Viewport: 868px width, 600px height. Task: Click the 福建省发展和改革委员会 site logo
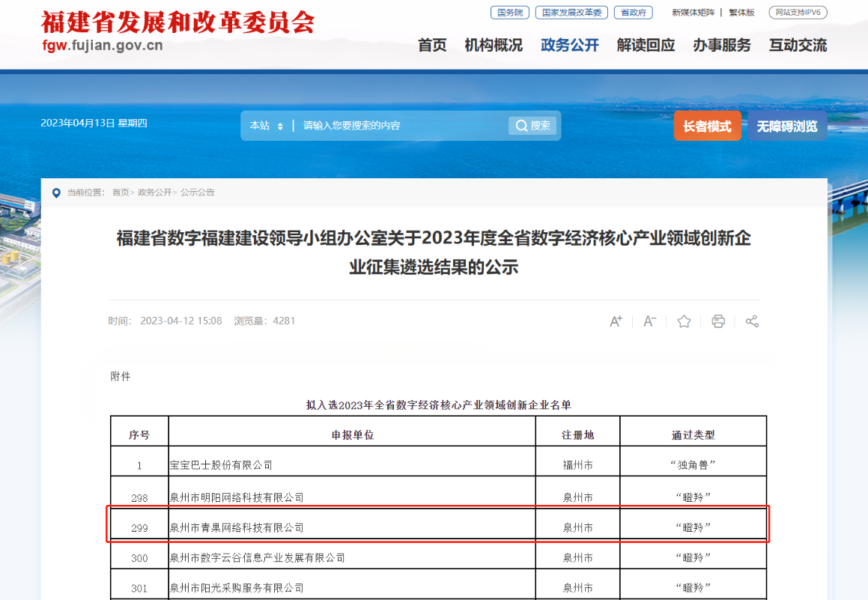click(177, 30)
